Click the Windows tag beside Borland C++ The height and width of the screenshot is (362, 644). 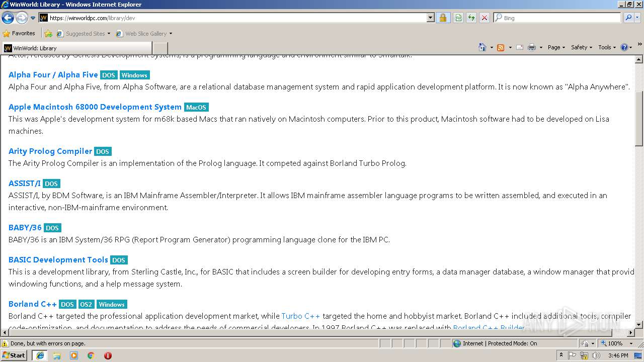tap(112, 304)
